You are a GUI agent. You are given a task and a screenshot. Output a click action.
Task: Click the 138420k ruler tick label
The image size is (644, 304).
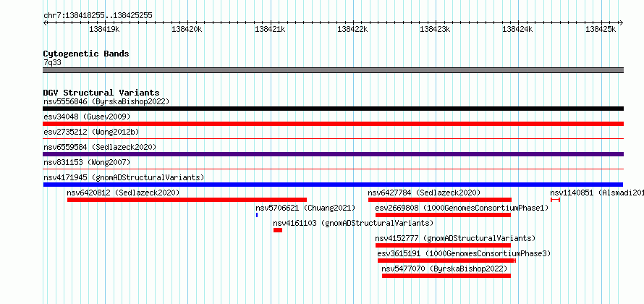pos(187,29)
